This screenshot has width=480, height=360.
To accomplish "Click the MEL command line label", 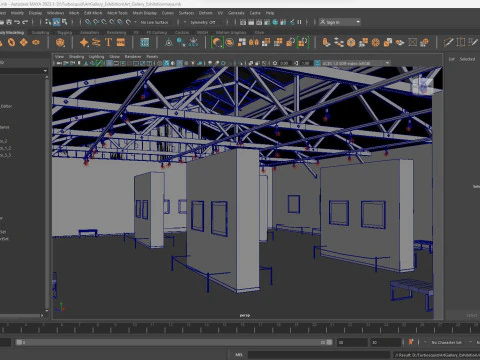I will pyautogui.click(x=239, y=355).
